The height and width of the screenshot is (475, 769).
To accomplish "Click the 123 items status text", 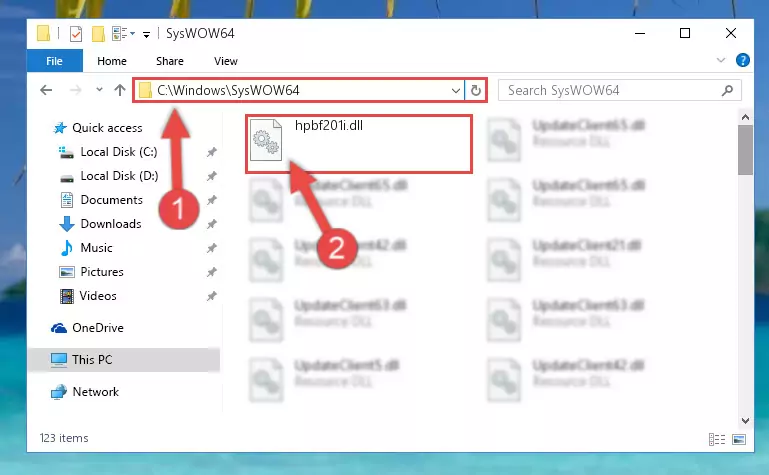I will coord(64,438).
